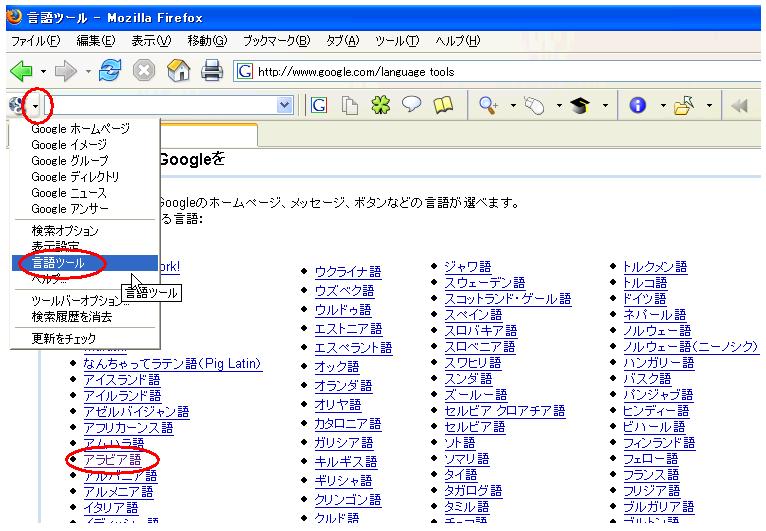This screenshot has height=531, width=766.
Task: Click the Google toolbar logo icon
Action: [16, 105]
